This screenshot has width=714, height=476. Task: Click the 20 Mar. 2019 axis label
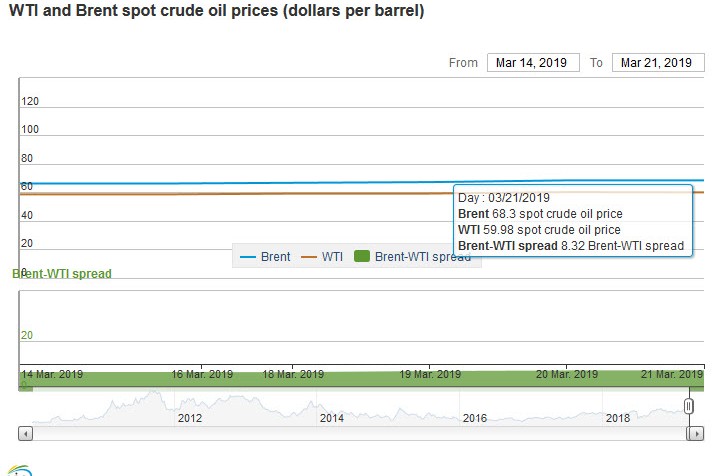566,374
